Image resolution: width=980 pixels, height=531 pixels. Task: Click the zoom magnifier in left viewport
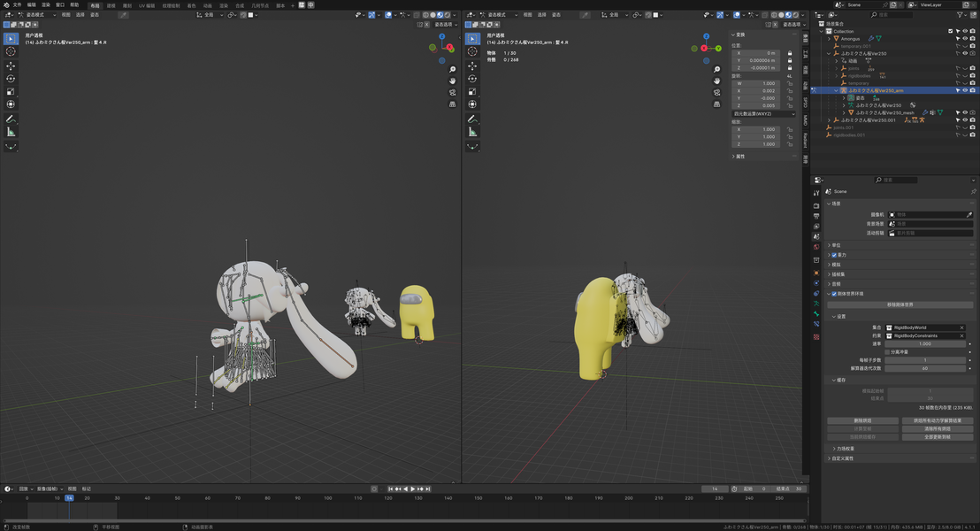pyautogui.click(x=453, y=69)
